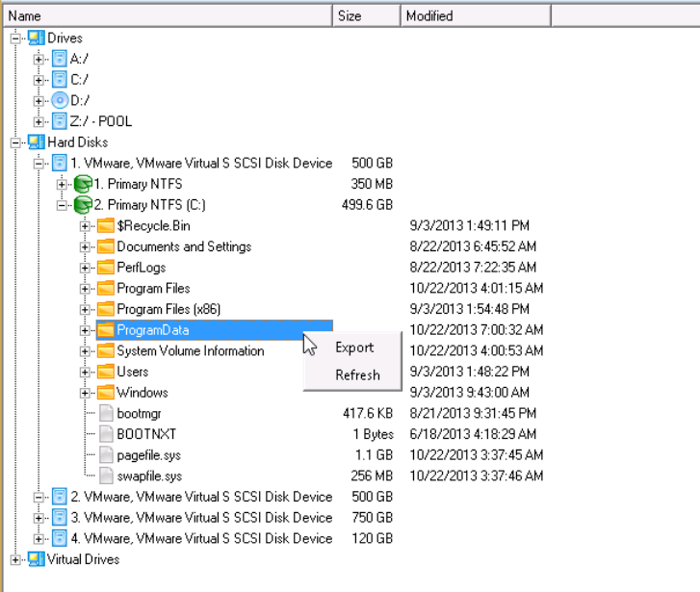Click the C:/ drive icon

coord(59,80)
